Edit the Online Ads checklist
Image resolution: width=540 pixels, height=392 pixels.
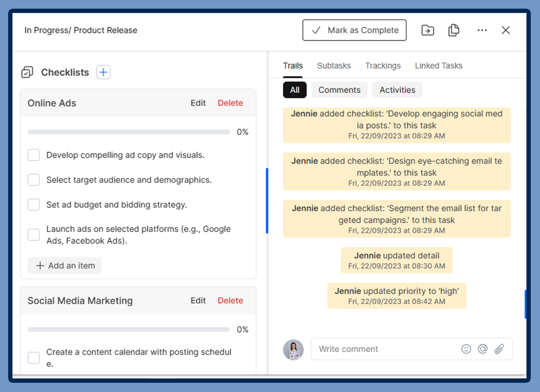coord(198,103)
